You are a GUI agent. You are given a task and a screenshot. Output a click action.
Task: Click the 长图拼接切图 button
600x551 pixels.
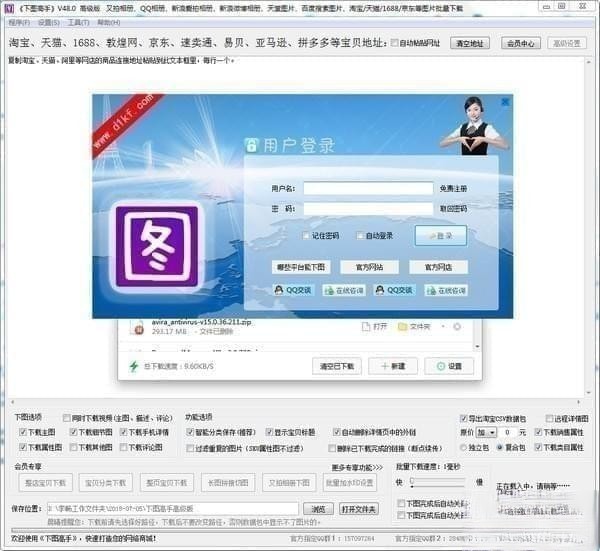[228, 483]
